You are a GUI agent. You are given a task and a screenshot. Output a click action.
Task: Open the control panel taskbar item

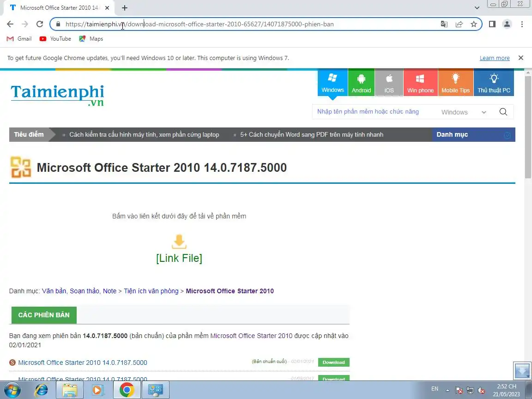point(155,390)
